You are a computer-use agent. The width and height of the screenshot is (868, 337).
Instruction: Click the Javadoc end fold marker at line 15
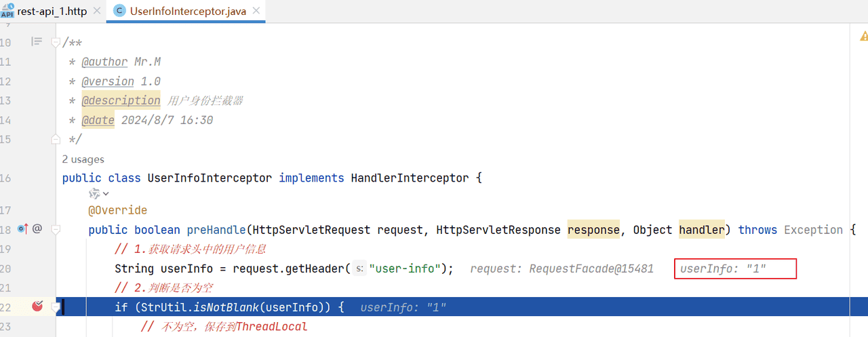pos(56,139)
